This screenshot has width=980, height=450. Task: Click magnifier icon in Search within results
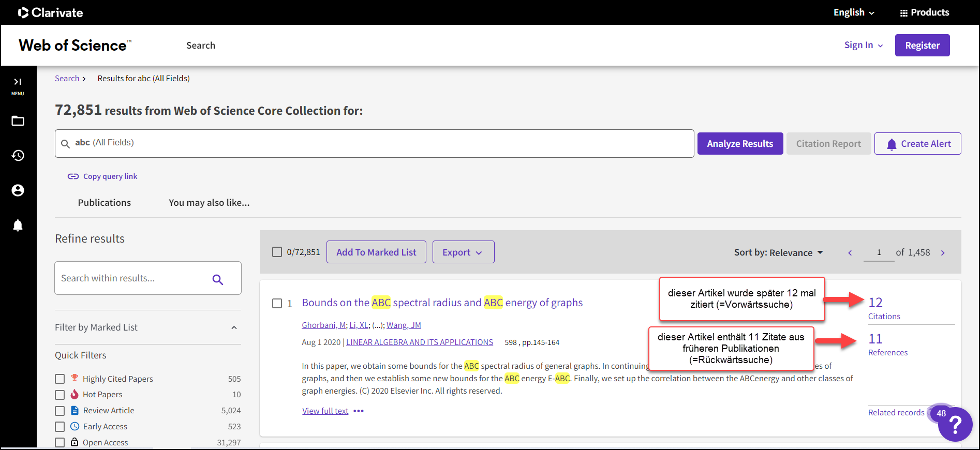click(218, 279)
